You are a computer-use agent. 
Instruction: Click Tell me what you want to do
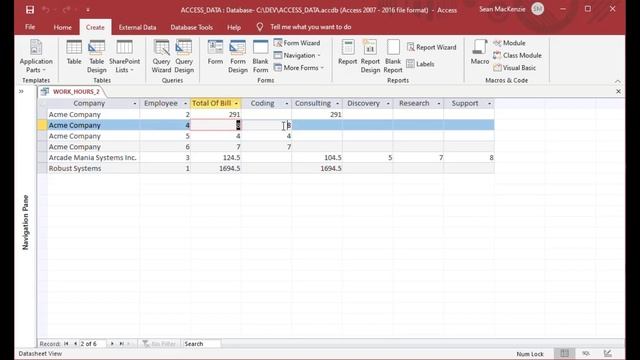coord(311,27)
